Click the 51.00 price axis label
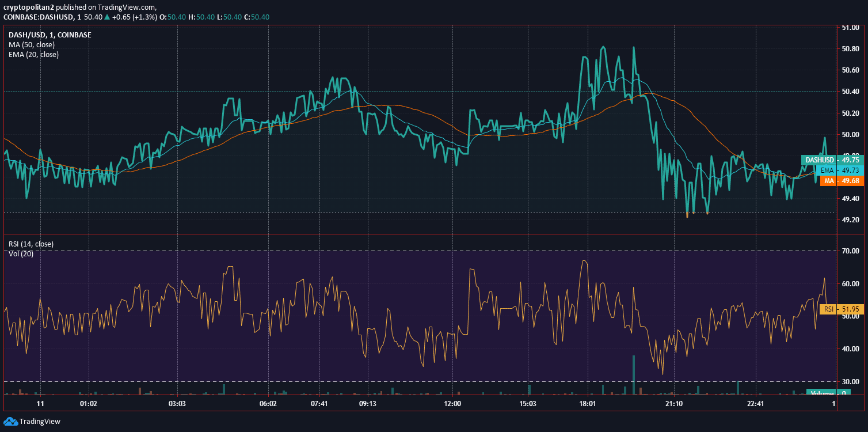The height and width of the screenshot is (432, 868). (x=851, y=28)
